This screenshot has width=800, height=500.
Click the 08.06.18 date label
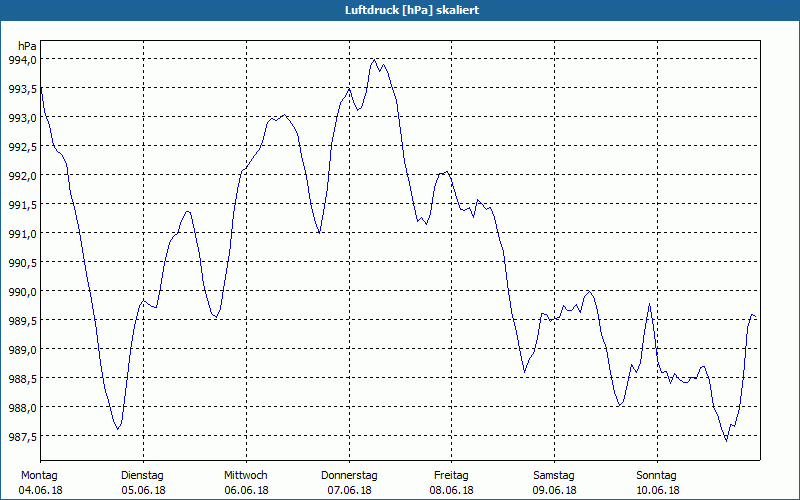452,490
